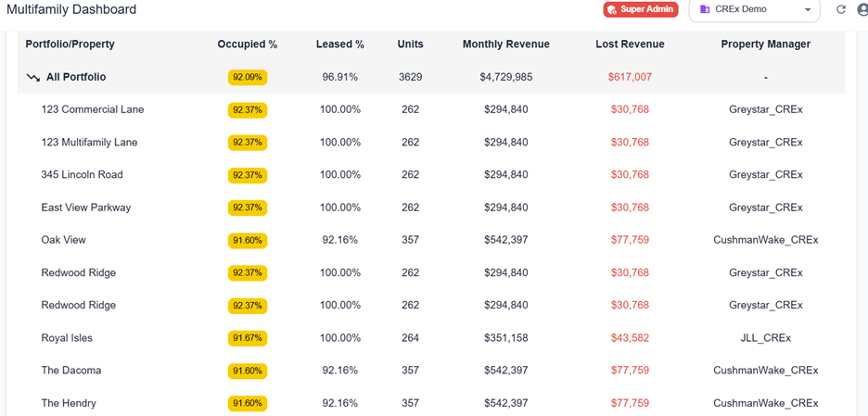Click the purple building icon beside CREx Demo
The height and width of the screenshot is (416, 868).
[x=705, y=9]
